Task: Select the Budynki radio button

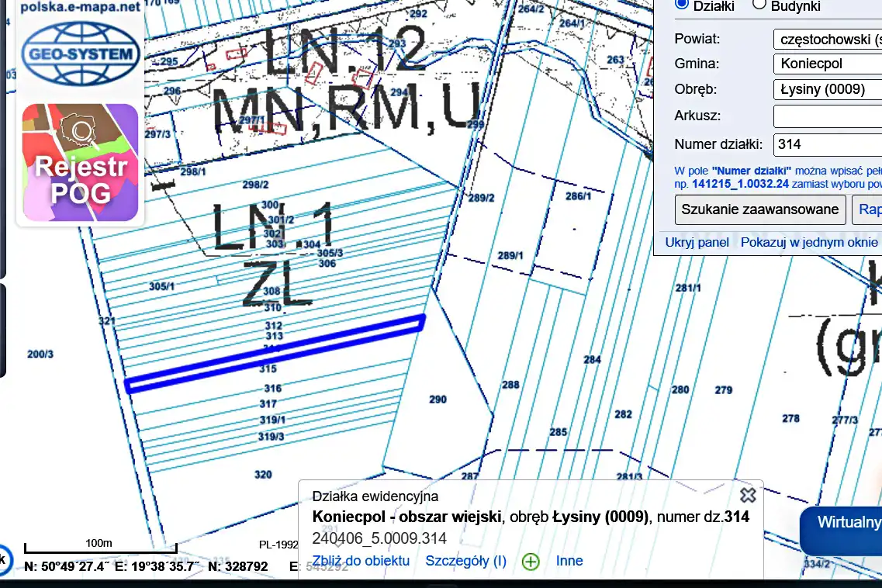Action: coord(759,5)
